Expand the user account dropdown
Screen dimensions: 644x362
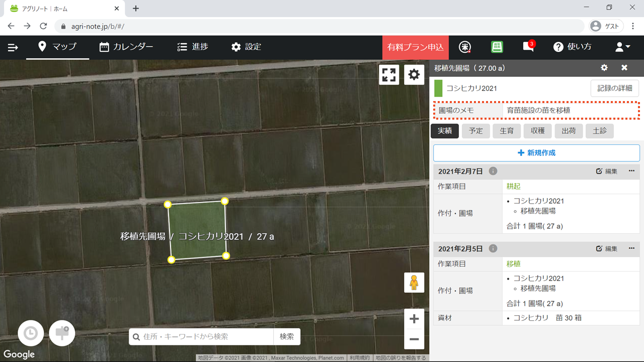point(623,47)
